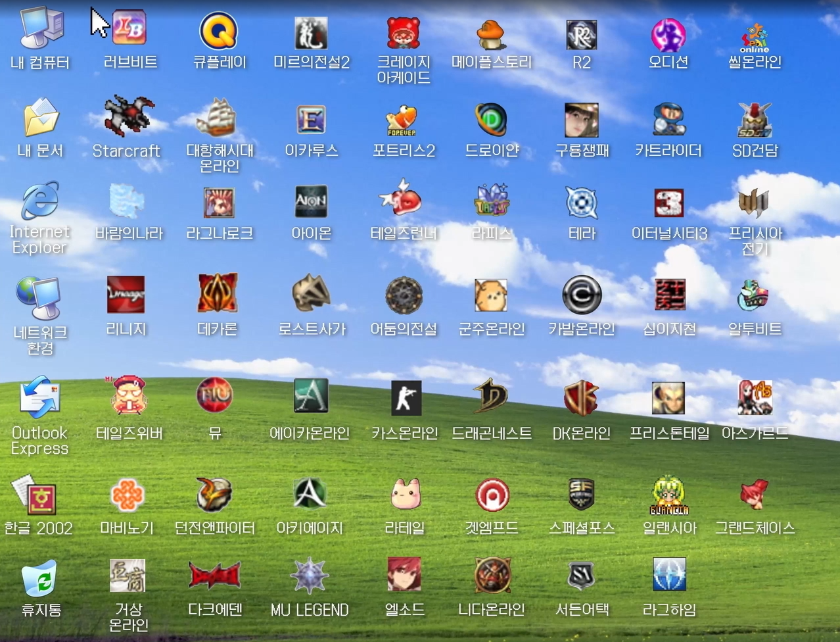Screen dimensions: 840x642
Task: Select the Internet Explorer icon
Action: click(39, 201)
